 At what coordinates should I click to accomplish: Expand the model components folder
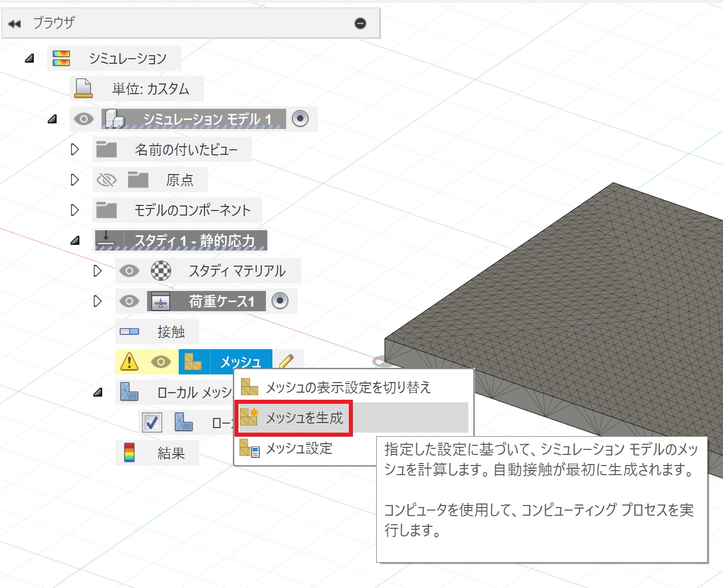[x=75, y=210]
